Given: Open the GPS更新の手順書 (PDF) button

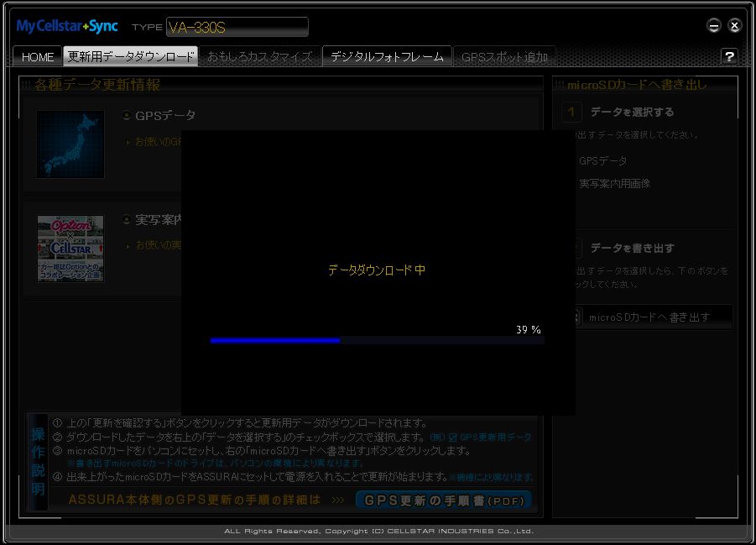Looking at the screenshot, I should 444,500.
